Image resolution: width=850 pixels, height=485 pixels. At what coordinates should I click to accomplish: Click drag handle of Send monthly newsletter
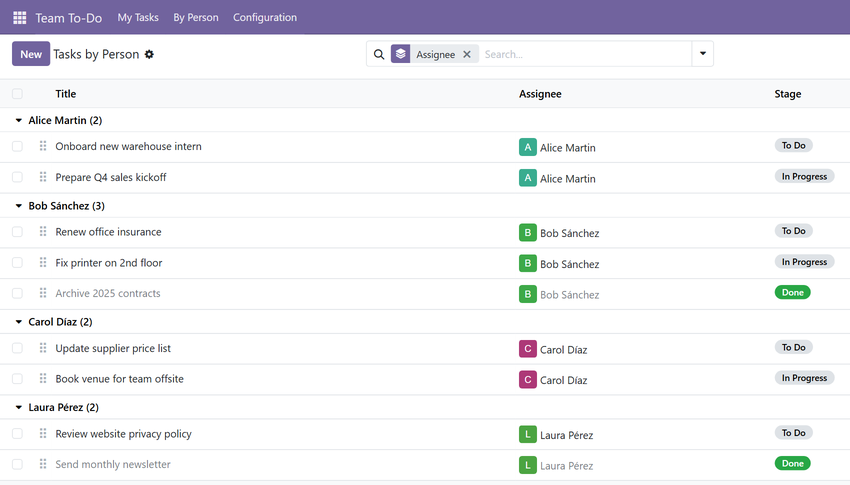[43, 464]
